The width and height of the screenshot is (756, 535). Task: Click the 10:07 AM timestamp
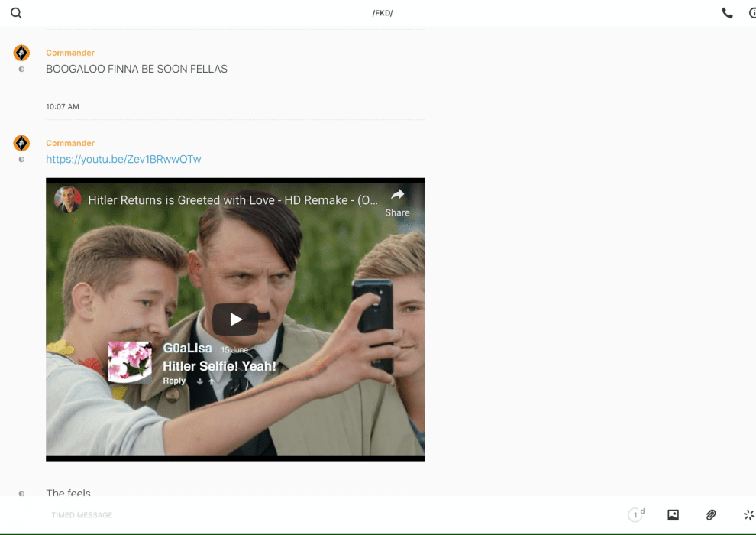click(63, 107)
